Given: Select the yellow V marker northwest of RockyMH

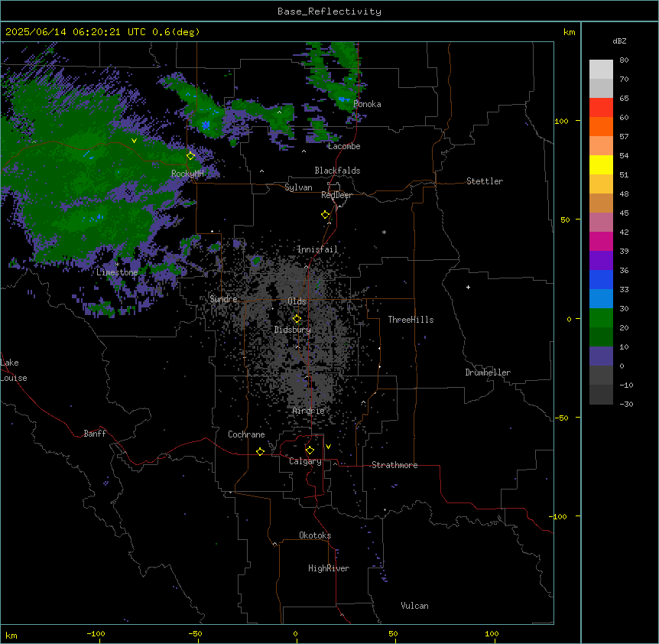Looking at the screenshot, I should 134,141.
